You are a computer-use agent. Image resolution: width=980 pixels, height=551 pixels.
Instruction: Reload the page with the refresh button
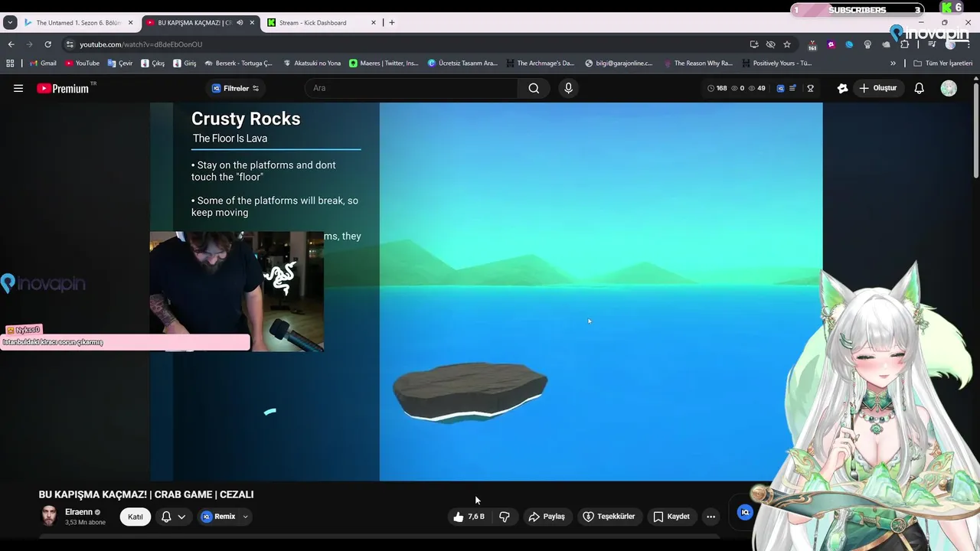click(x=47, y=44)
